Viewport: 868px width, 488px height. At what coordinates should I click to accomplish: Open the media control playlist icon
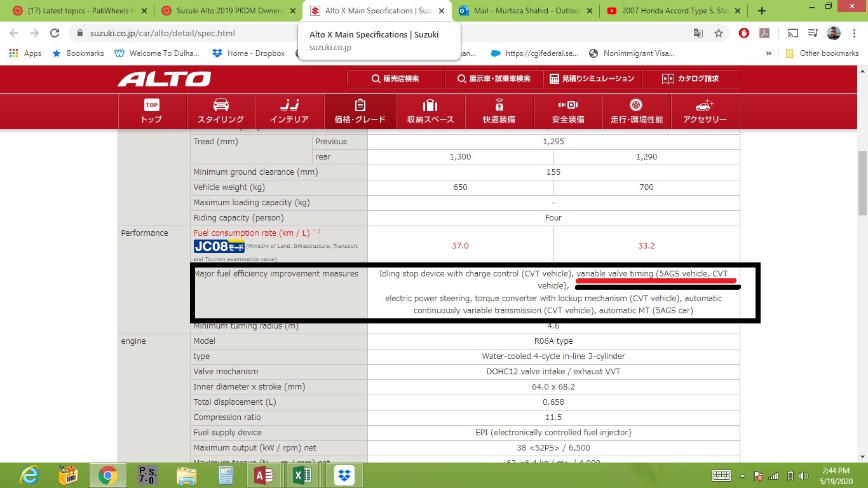pyautogui.click(x=813, y=33)
